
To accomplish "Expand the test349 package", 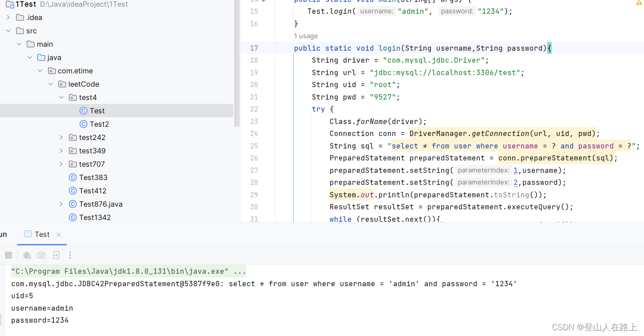I will tap(61, 151).
